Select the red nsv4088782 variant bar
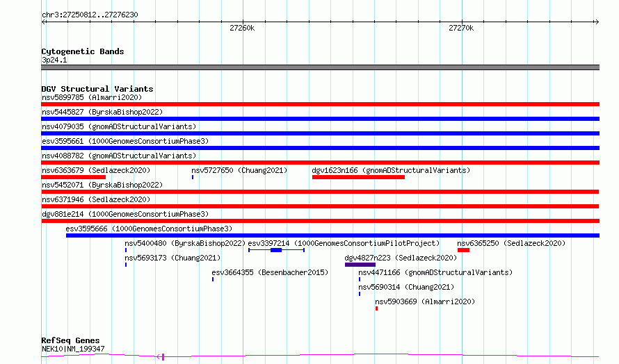The width and height of the screenshot is (619, 364). 320,163
